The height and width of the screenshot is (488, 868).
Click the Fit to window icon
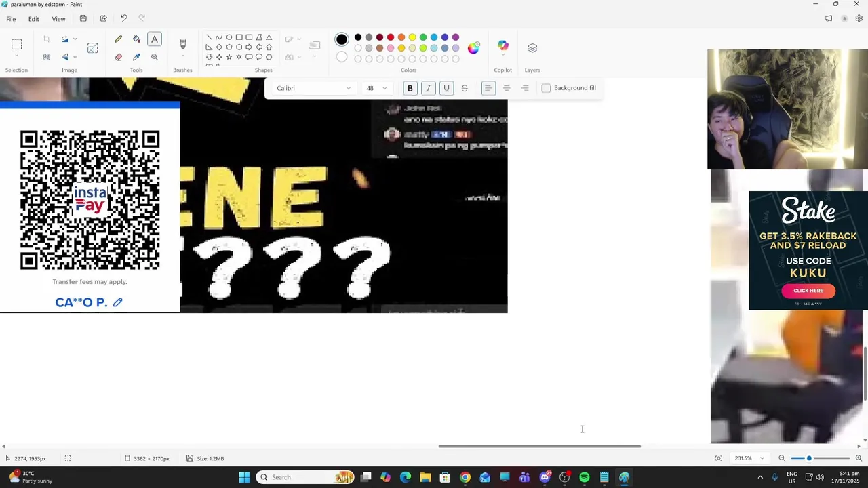719,458
